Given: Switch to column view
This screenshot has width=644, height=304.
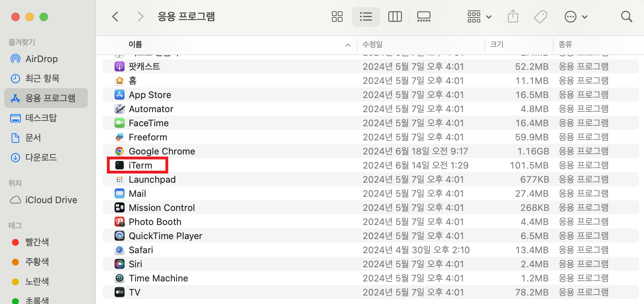Looking at the screenshot, I should coord(395,17).
